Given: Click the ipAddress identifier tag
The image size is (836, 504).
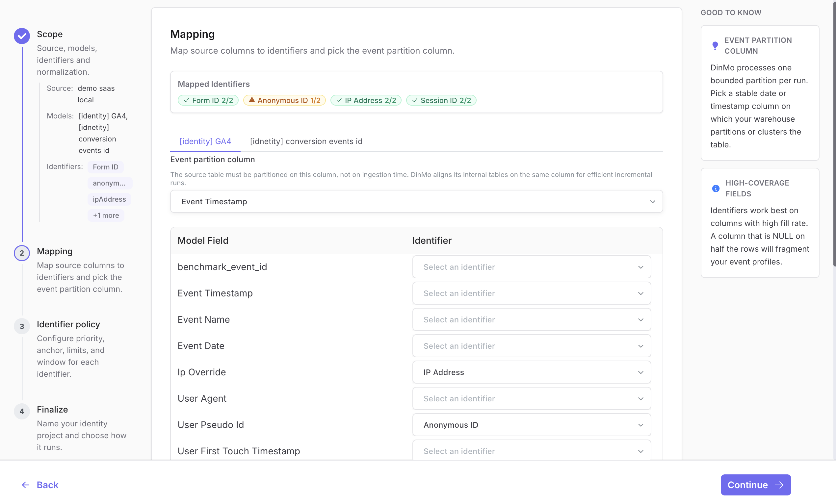Looking at the screenshot, I should [109, 199].
